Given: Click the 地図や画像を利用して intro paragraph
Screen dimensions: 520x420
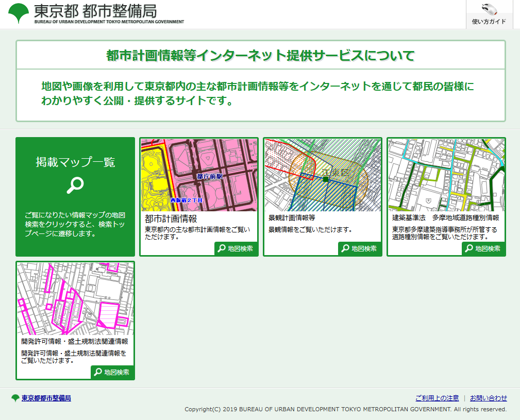Looking at the screenshot, I should (258, 93).
